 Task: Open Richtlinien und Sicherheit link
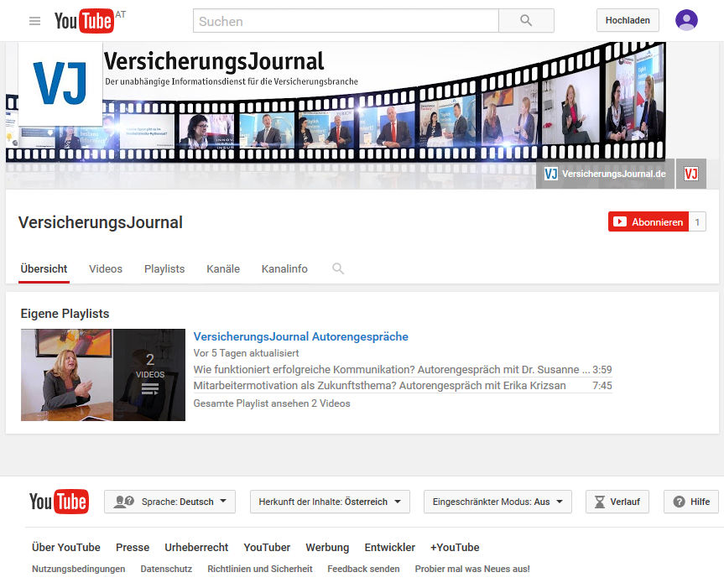[260, 569]
